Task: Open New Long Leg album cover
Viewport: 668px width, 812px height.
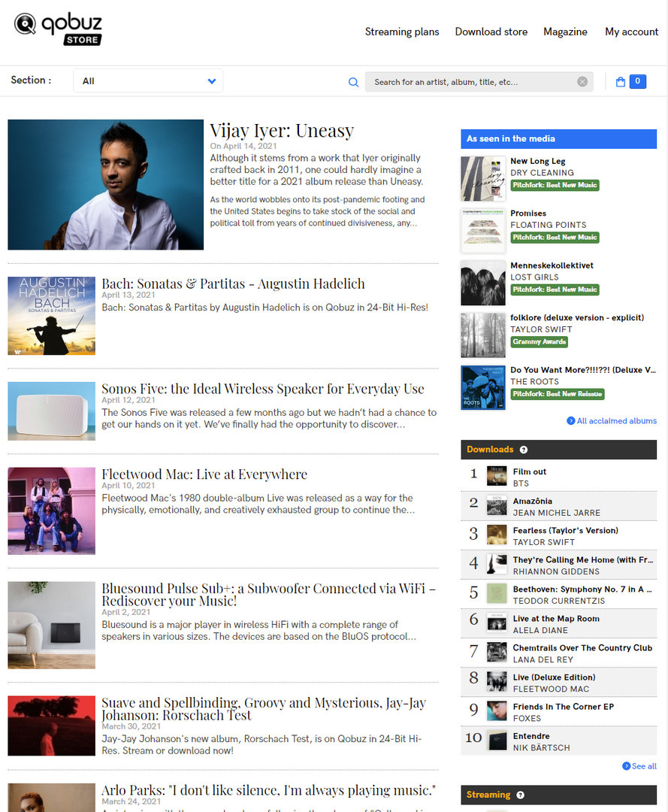Action: tap(482, 179)
